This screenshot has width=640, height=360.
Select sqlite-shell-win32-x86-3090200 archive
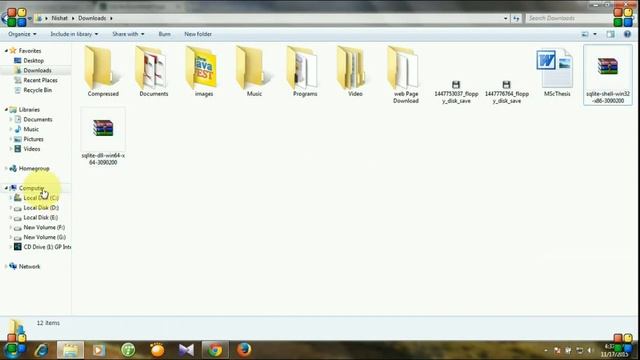[608, 75]
